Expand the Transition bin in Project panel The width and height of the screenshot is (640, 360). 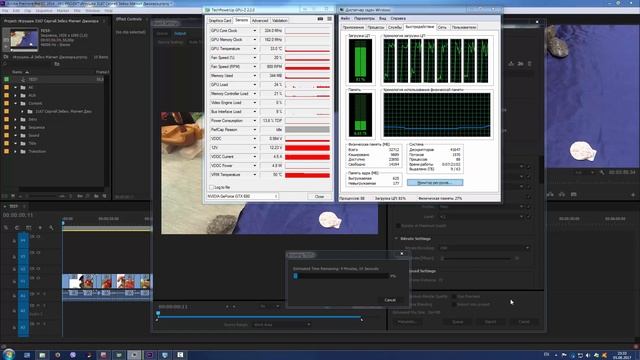tap(16, 151)
